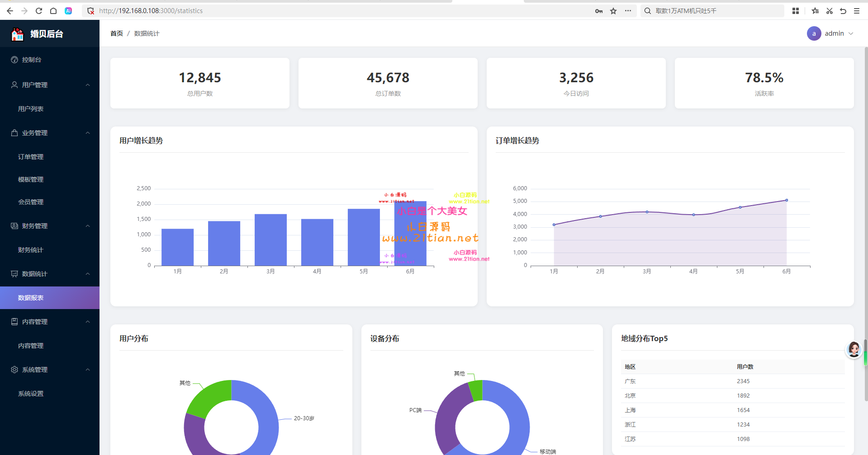Click the 1月 bar in 用户增长趋势 chart
The height and width of the screenshot is (455, 868).
(177, 247)
